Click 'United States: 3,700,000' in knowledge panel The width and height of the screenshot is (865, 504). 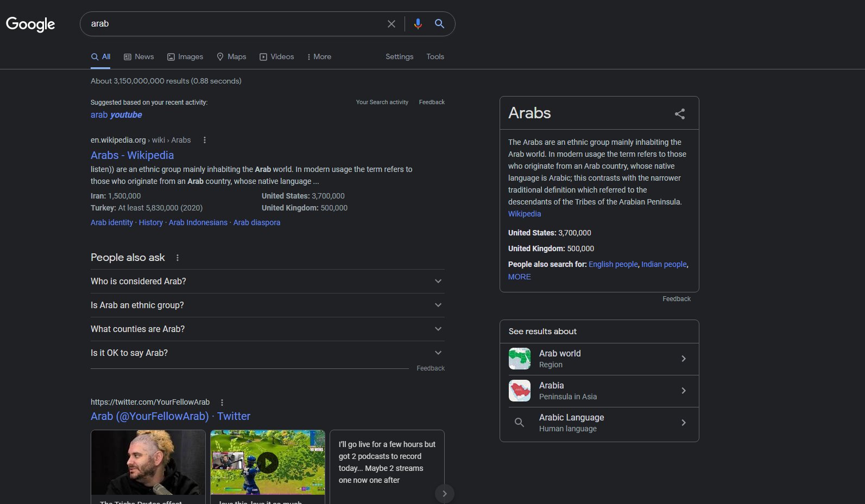click(x=550, y=233)
